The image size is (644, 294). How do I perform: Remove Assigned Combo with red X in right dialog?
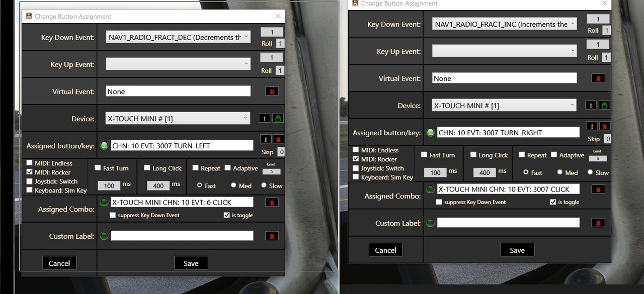pyautogui.click(x=598, y=189)
